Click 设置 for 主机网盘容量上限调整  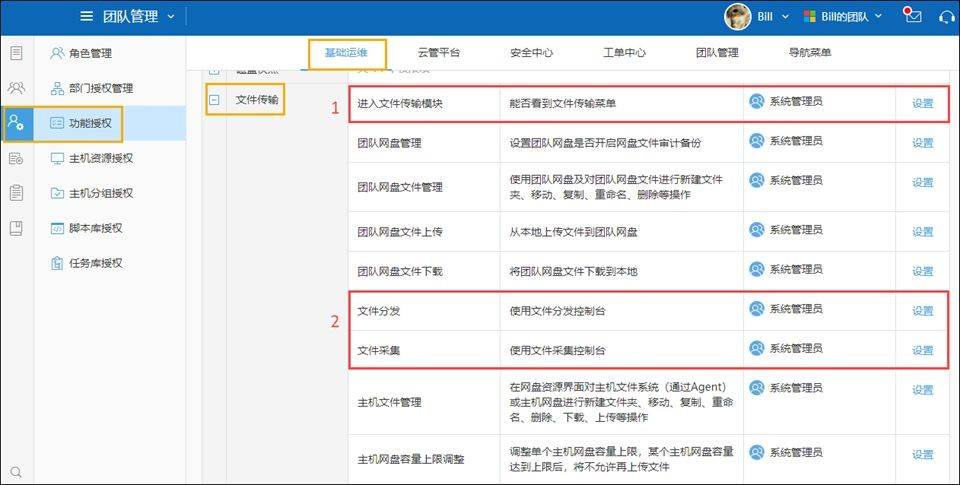pos(923,454)
